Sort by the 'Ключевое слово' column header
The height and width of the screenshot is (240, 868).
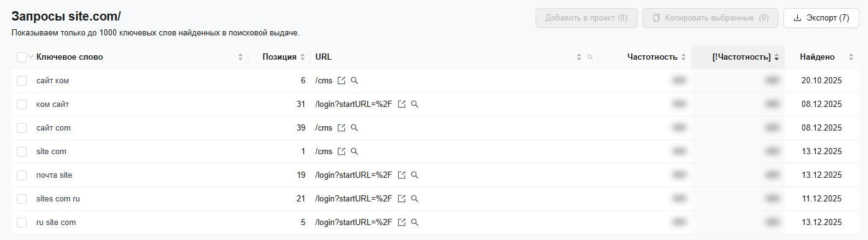coord(70,57)
